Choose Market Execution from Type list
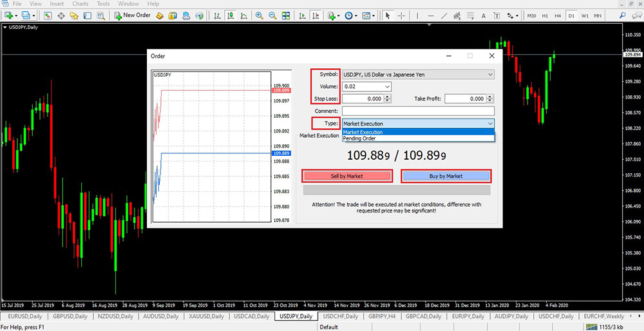This screenshot has width=644, height=331. pos(418,132)
